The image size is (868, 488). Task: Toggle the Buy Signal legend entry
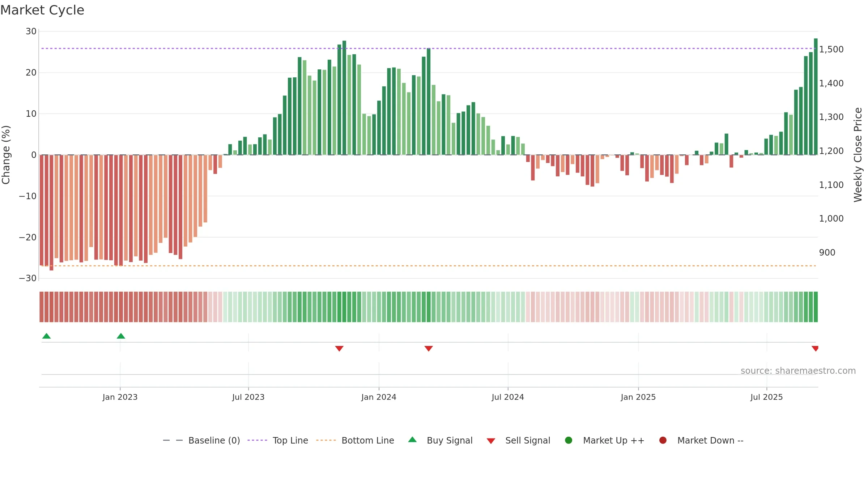click(x=440, y=440)
